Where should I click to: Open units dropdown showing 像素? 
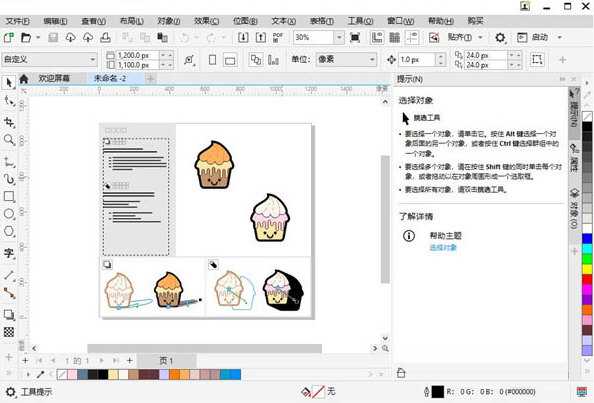347,59
